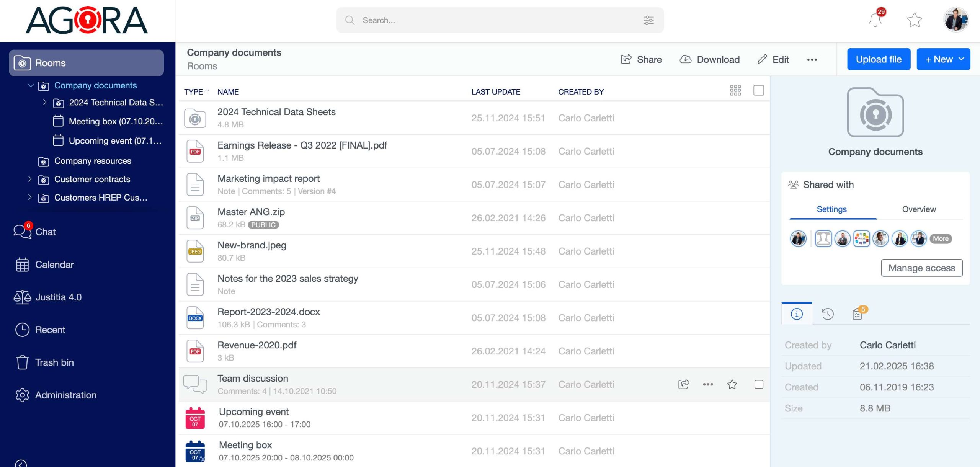The width and height of the screenshot is (980, 467).
Task: Open the New dropdown button
Action: click(x=943, y=59)
